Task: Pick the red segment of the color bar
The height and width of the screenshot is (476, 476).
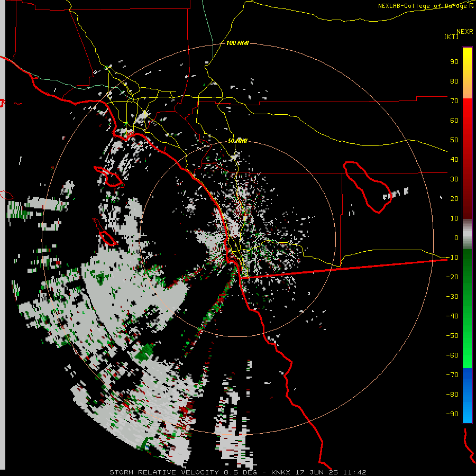Action: click(467, 159)
